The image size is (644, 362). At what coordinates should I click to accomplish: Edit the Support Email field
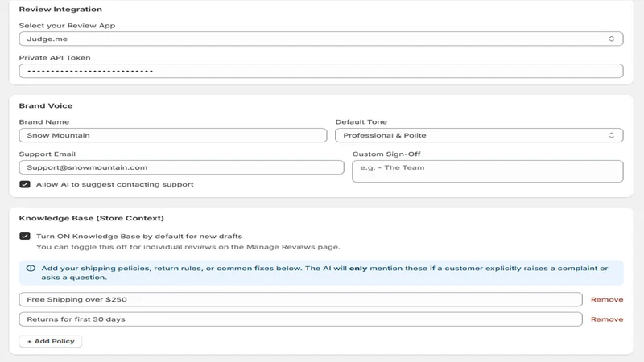(181, 167)
